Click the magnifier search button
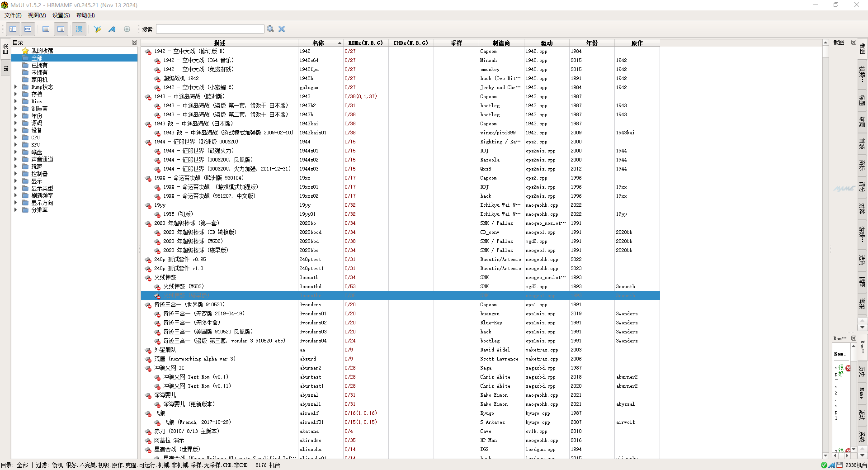 tap(270, 29)
